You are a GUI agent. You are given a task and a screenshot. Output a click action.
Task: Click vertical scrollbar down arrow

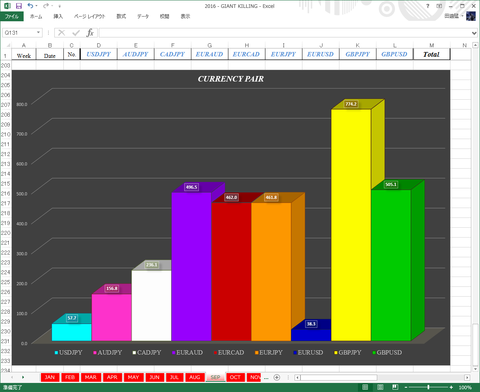point(475,369)
